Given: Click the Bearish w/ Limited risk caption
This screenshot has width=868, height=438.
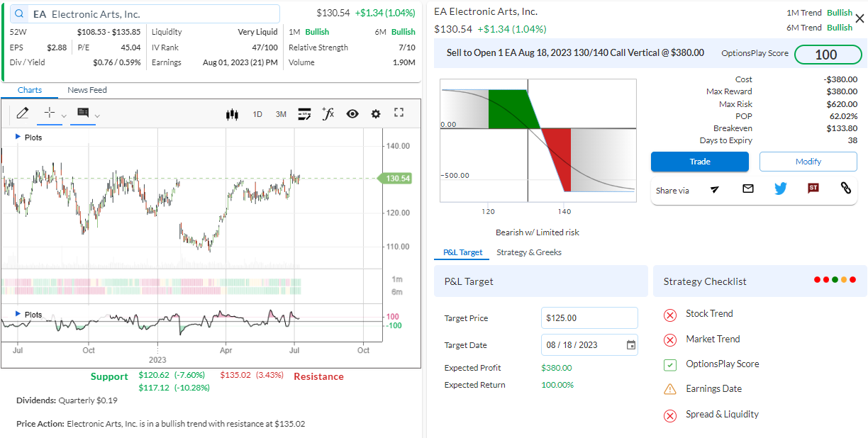Looking at the screenshot, I should tap(538, 232).
